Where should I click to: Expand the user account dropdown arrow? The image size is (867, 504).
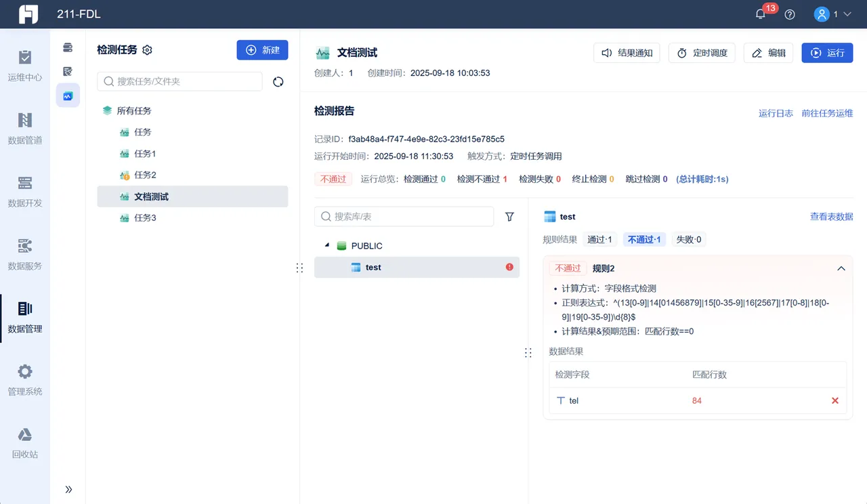(847, 14)
